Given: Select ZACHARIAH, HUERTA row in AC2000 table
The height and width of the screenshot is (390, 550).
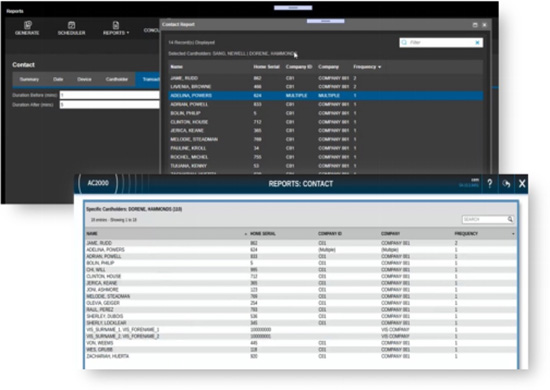Looking at the screenshot, I should click(x=301, y=356).
